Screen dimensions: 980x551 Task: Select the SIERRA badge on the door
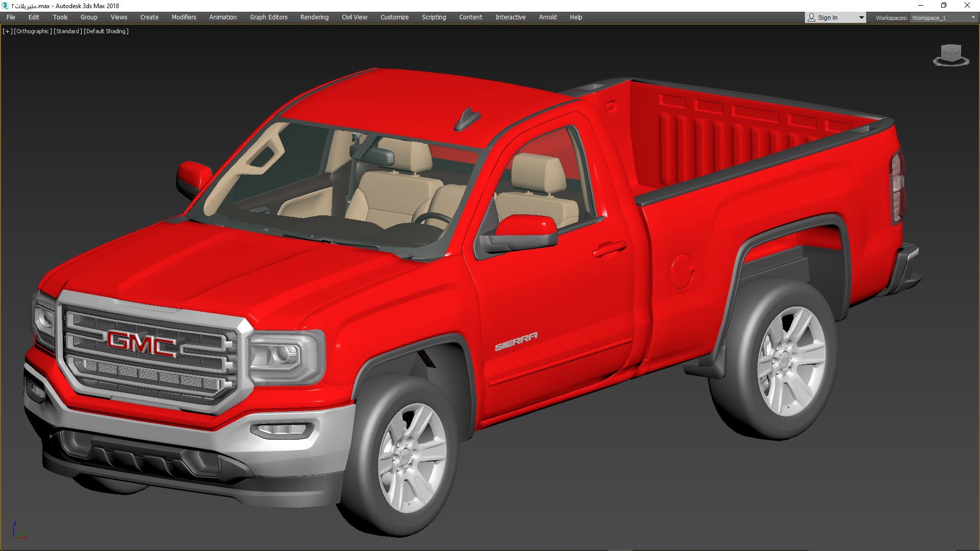click(x=516, y=342)
